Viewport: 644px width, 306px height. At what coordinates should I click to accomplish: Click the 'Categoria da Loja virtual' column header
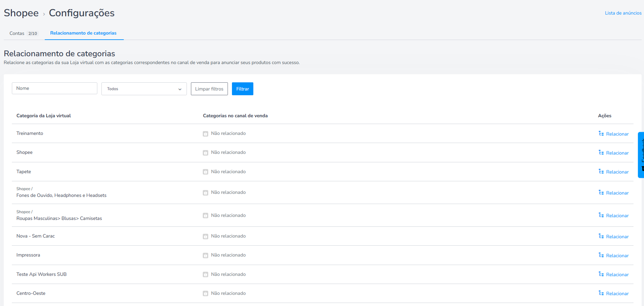pyautogui.click(x=44, y=116)
